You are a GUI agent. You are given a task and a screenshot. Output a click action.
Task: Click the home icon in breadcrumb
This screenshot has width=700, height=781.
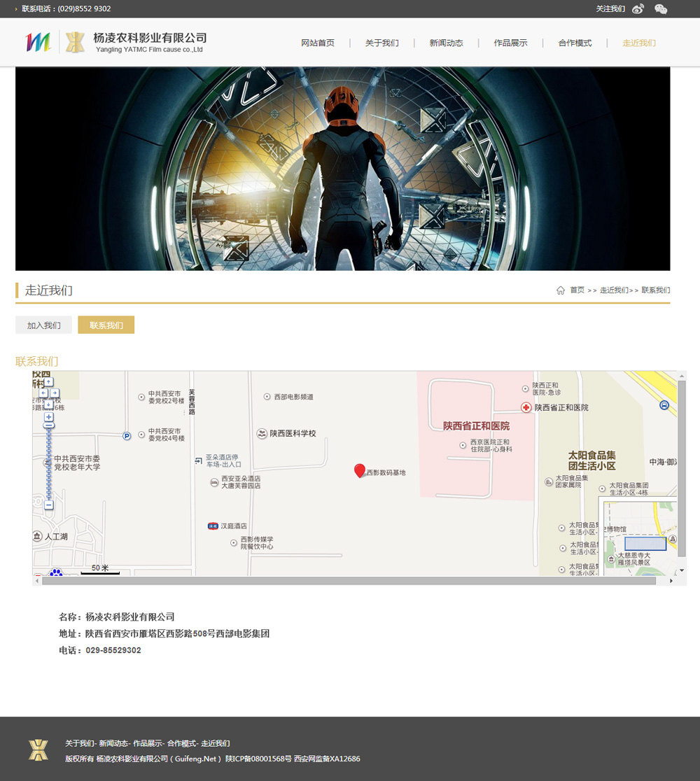pos(561,290)
